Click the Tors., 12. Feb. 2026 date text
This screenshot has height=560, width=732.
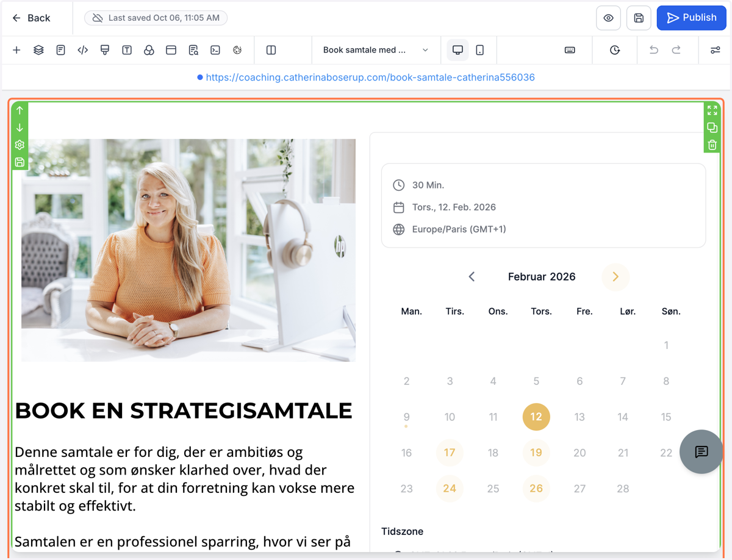(x=454, y=207)
